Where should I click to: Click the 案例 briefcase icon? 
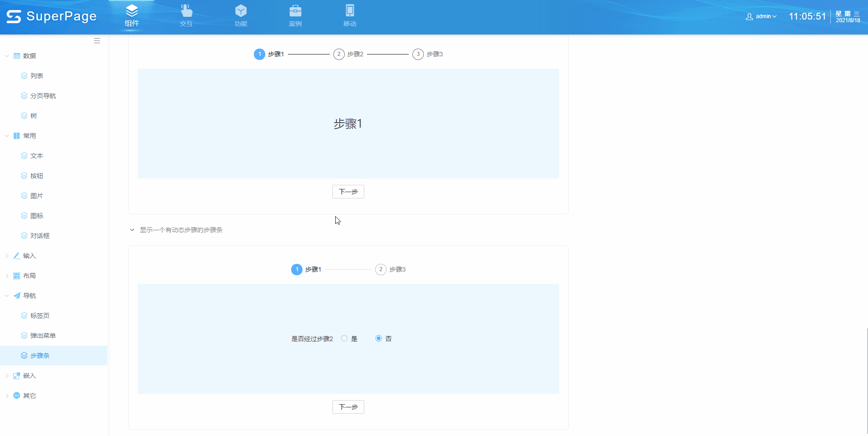[295, 16]
